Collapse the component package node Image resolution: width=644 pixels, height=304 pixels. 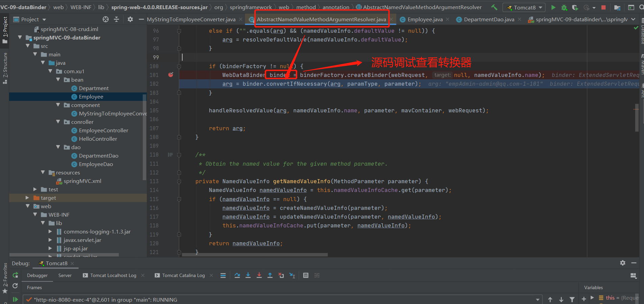[58, 105]
